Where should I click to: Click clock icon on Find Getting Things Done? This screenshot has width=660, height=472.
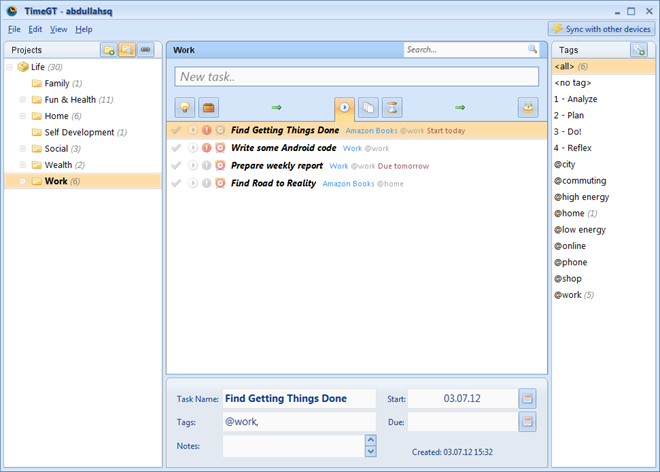click(x=220, y=130)
